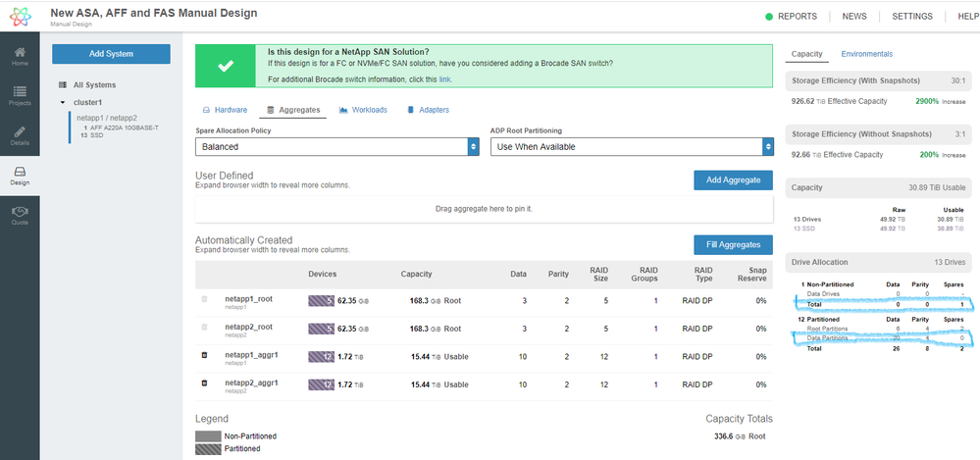
Task: Open ADP Root Partitioning dropdown
Action: (632, 146)
